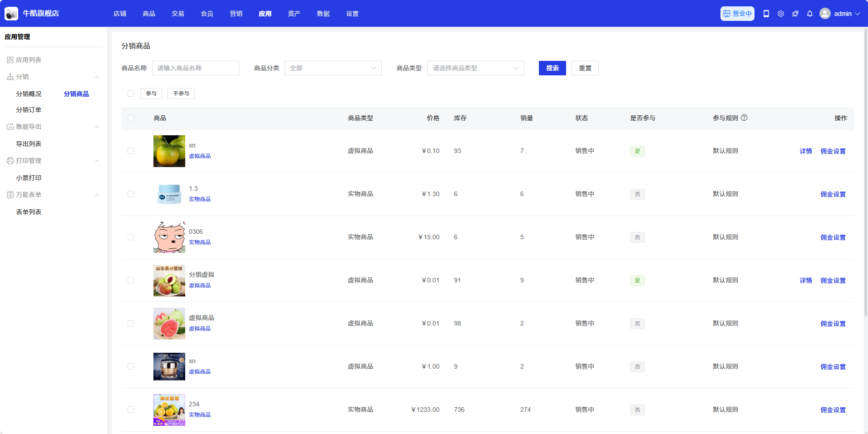Click the 参与规则 help question mark icon

click(x=744, y=118)
